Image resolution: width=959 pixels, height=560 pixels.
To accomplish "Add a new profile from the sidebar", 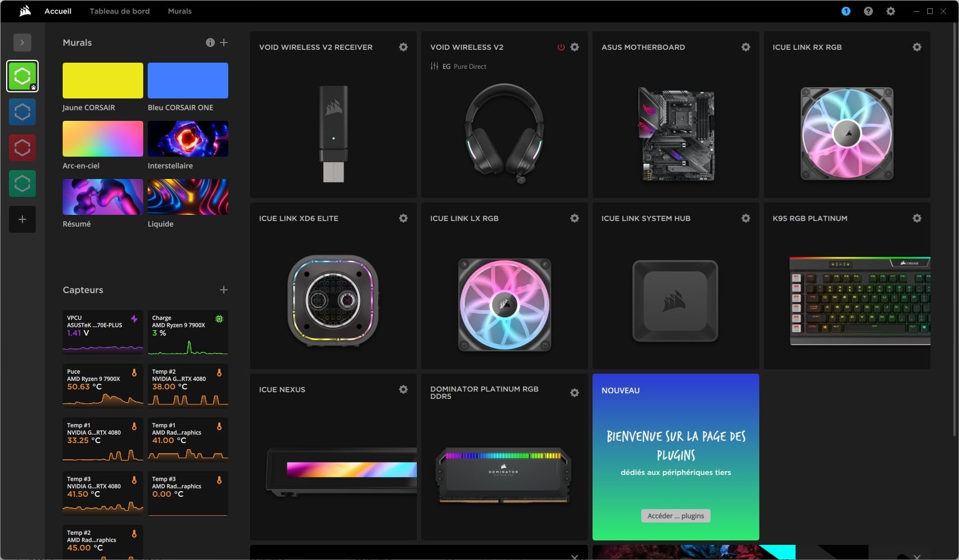I will tap(22, 219).
